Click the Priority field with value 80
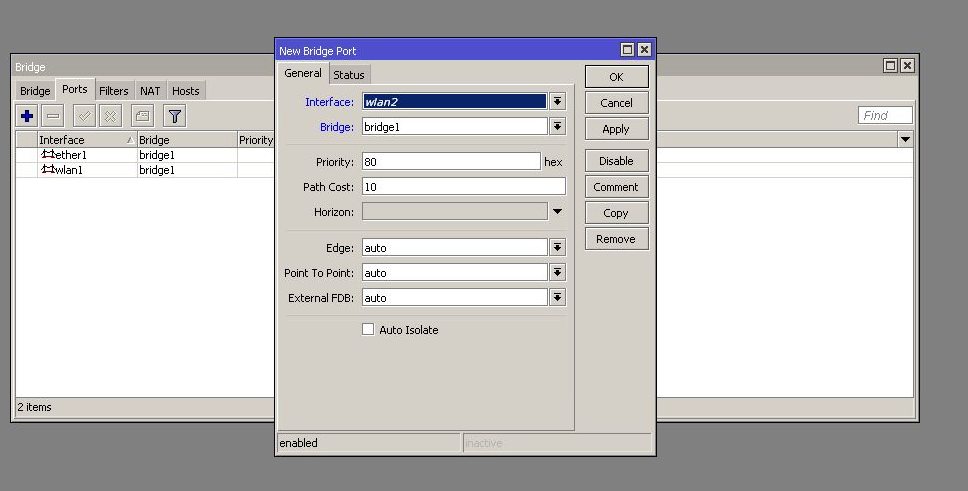 [x=451, y=162]
